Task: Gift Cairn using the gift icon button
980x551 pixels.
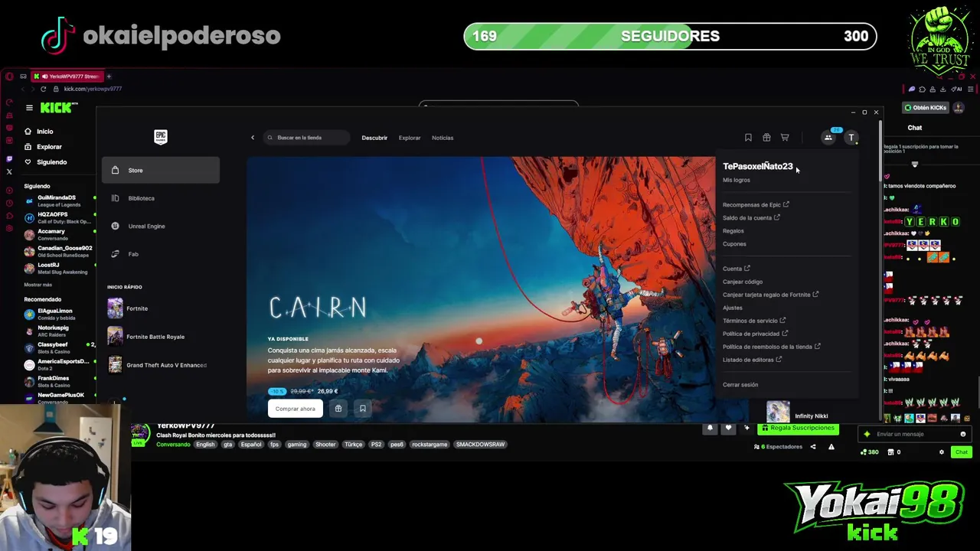Action: tap(338, 409)
